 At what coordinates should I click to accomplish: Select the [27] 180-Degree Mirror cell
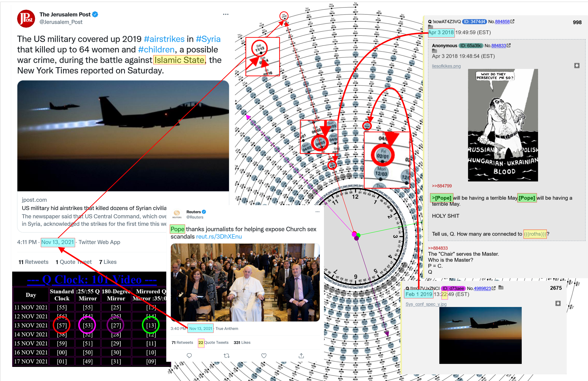pos(116,325)
